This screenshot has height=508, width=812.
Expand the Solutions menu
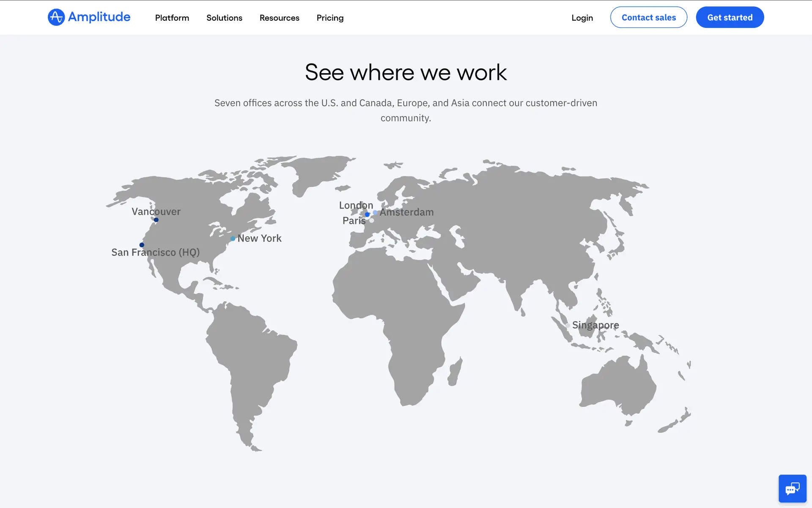224,18
